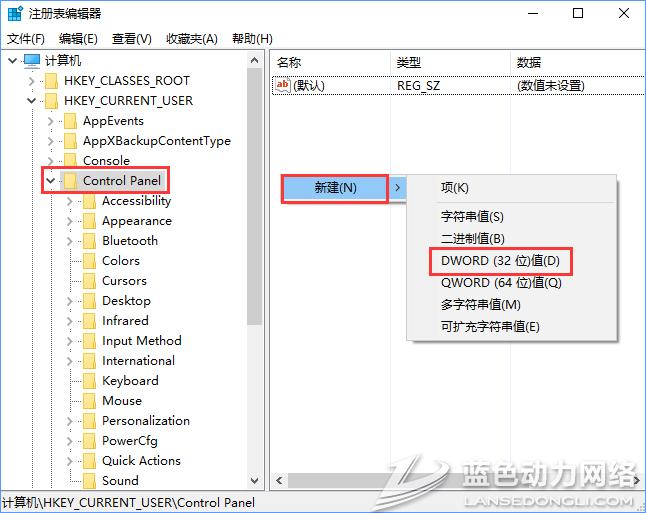Viewport: 646px width, 513px height.
Task: Click the registry editor app icon in title bar
Action: 14,14
